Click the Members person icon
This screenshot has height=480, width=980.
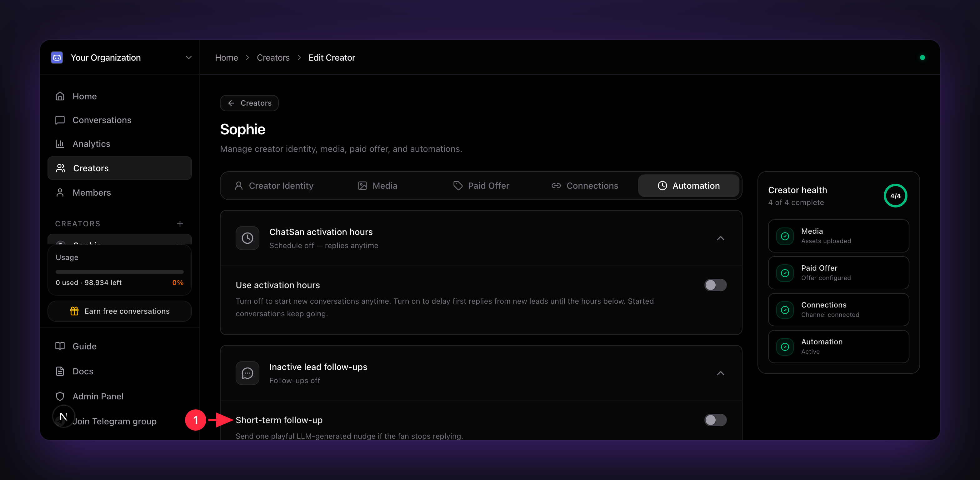(60, 192)
